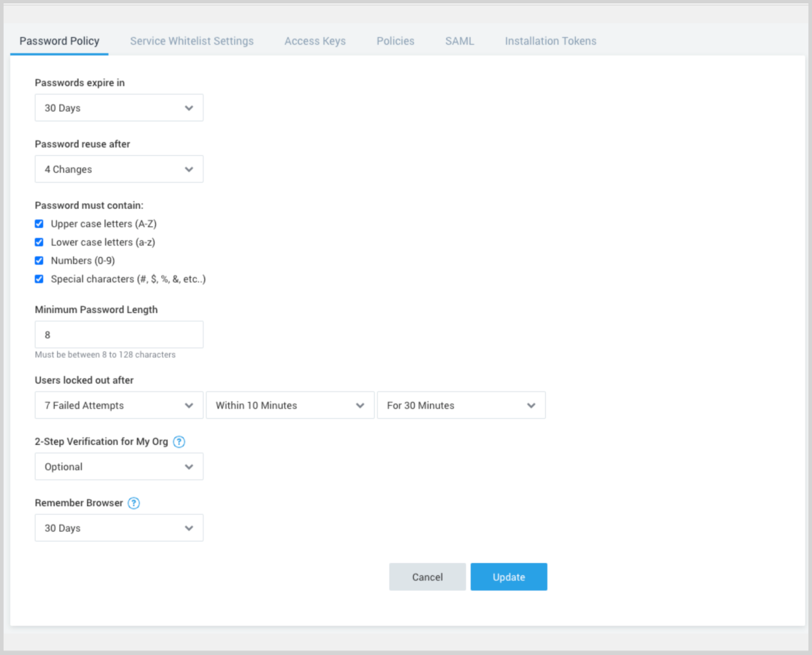Open the Passwords expire in dropdown
Screen dimensions: 812x655
coord(119,108)
